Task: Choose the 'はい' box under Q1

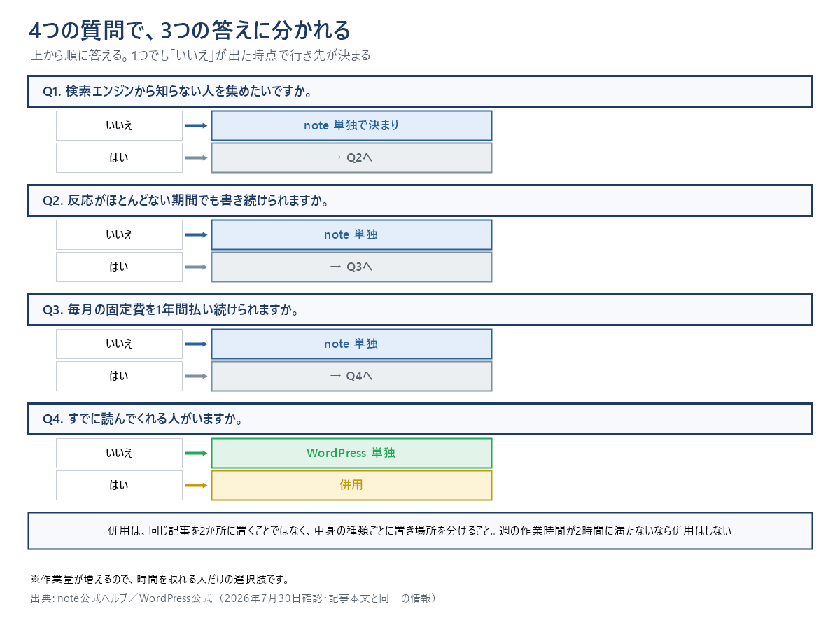Action: pyautogui.click(x=119, y=157)
